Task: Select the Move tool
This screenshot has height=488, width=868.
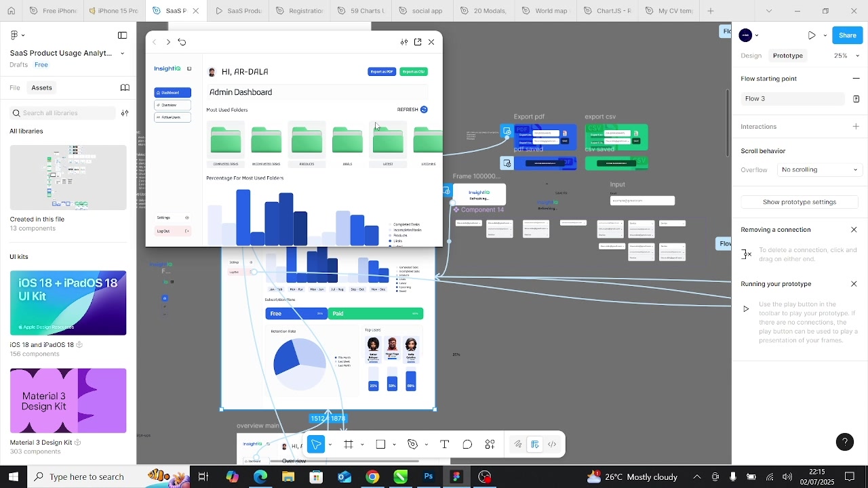Action: (315, 445)
